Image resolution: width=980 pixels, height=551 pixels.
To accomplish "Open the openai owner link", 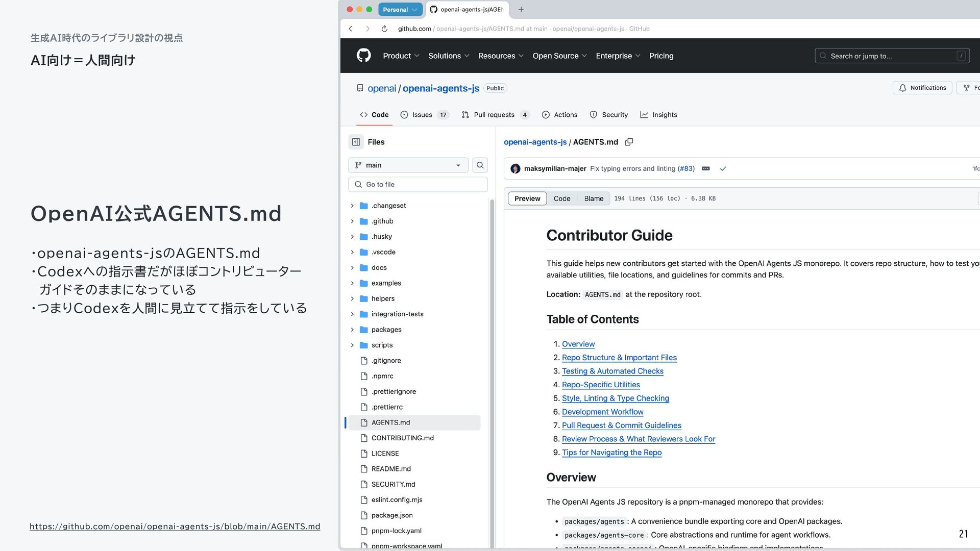I will coord(382,88).
